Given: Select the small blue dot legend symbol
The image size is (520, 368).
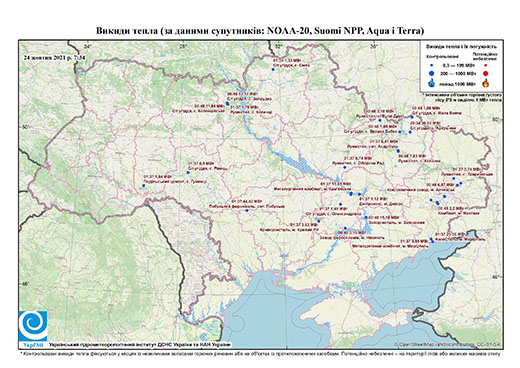Looking at the screenshot, I should point(432,65).
